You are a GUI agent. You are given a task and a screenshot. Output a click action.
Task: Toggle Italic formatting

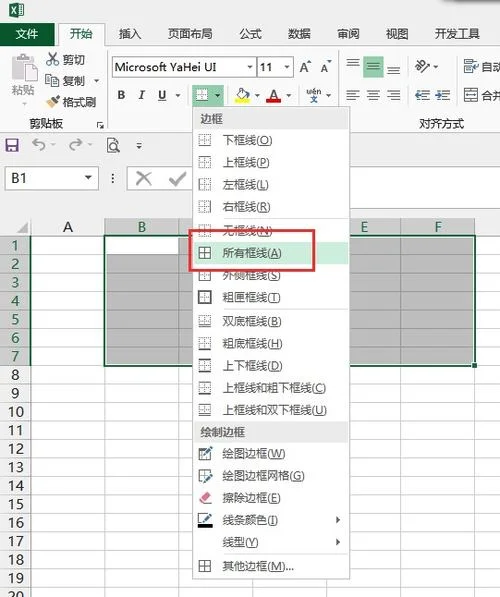coord(142,95)
